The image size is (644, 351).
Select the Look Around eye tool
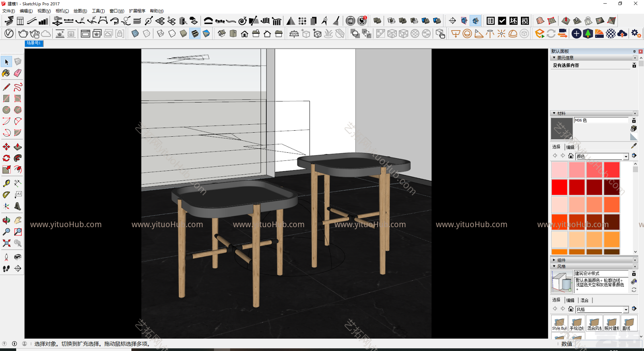[x=18, y=257]
